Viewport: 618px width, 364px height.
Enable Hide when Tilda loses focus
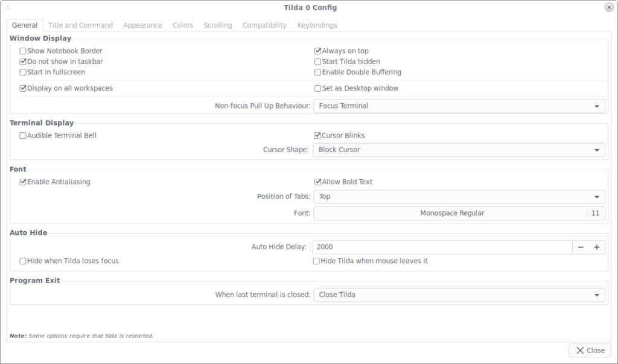click(22, 260)
